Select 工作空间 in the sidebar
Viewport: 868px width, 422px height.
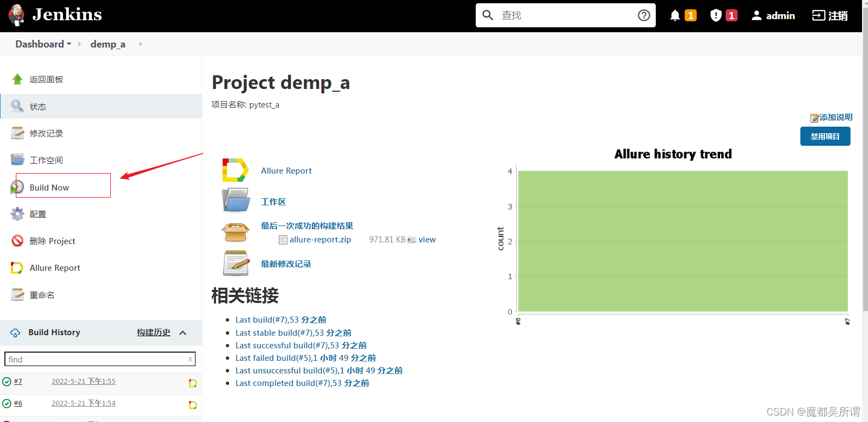46,160
